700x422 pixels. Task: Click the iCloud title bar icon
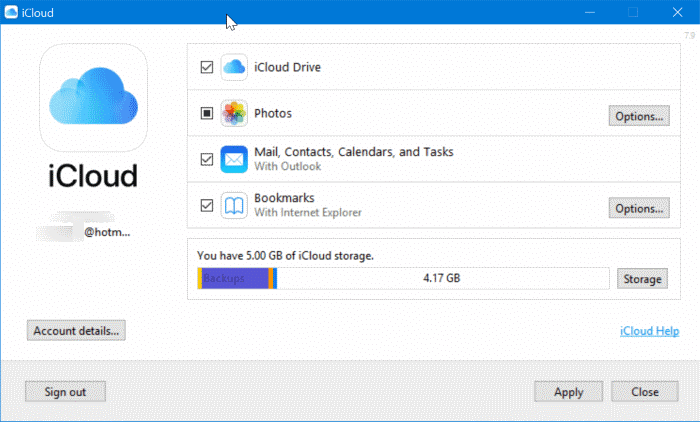coord(11,12)
